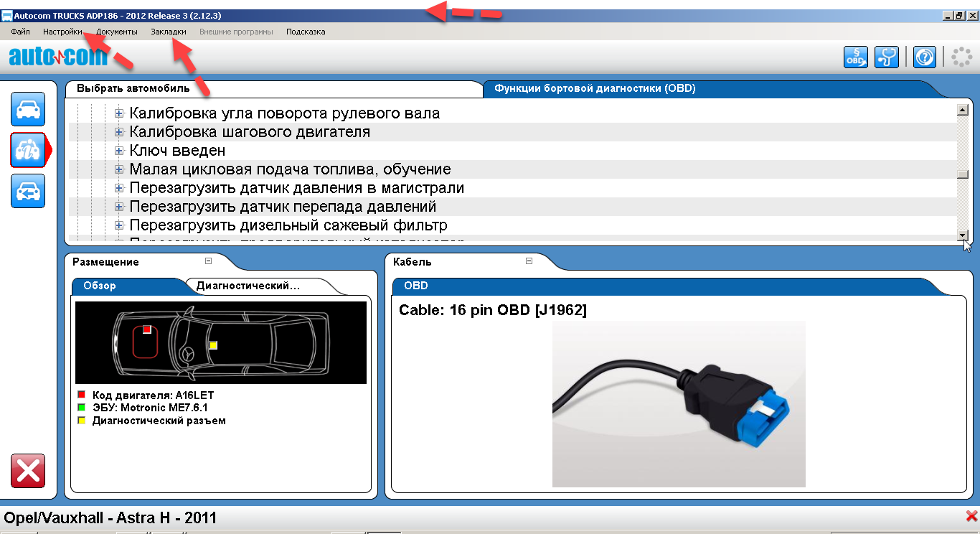Viewport: 980px width, 534px height.
Task: Expand Калибровка угла поворота рулевого вала
Action: tap(119, 113)
